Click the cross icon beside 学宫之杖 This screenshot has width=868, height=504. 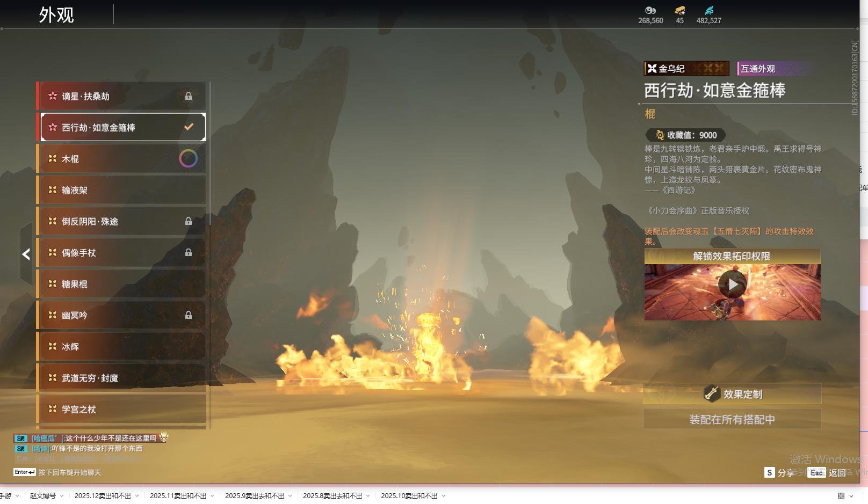point(53,408)
